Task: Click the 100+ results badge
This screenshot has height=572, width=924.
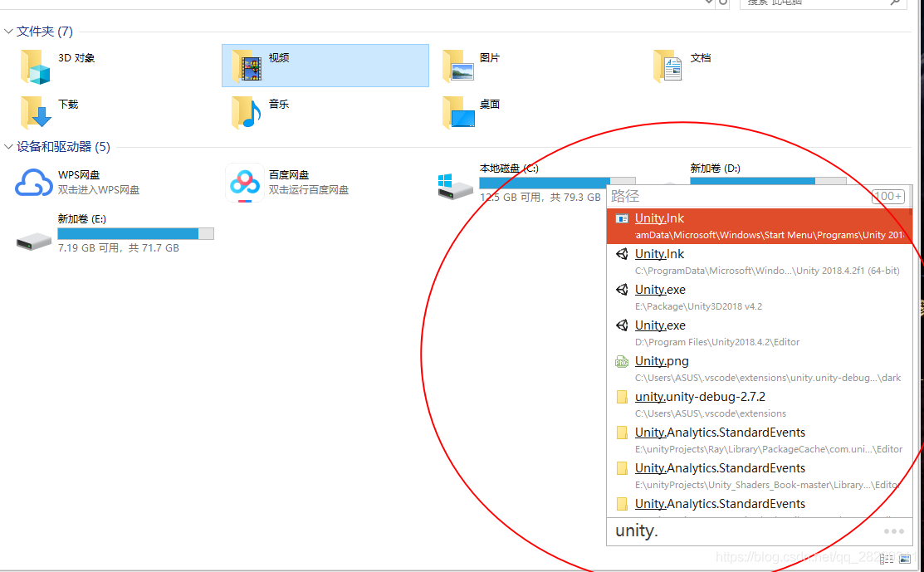Action: coord(888,196)
